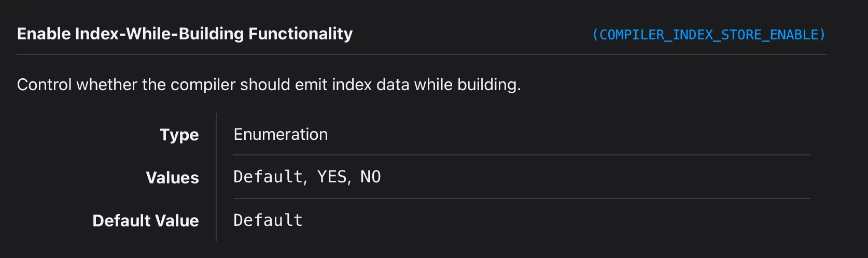Click the YES option in Values
Screen dimensions: 868x258
332,177
